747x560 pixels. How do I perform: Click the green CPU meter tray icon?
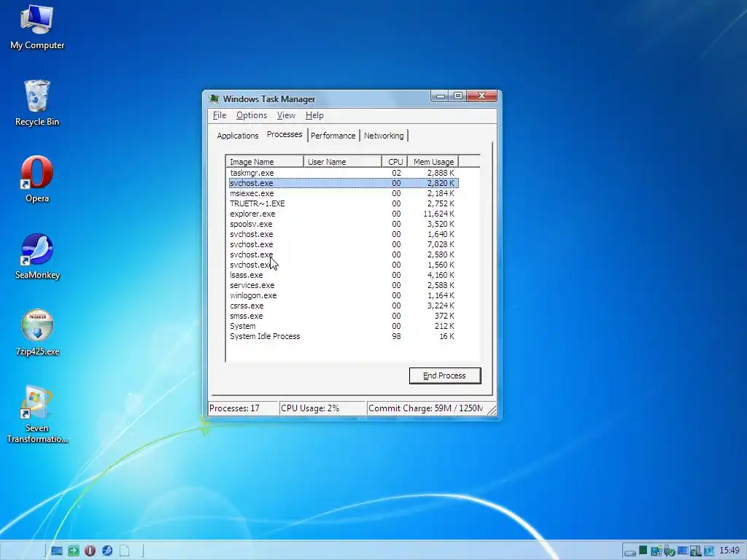tap(643, 550)
